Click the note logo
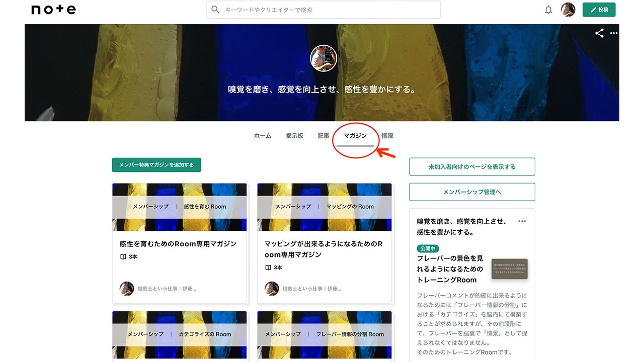The width and height of the screenshot is (644, 362). (53, 10)
